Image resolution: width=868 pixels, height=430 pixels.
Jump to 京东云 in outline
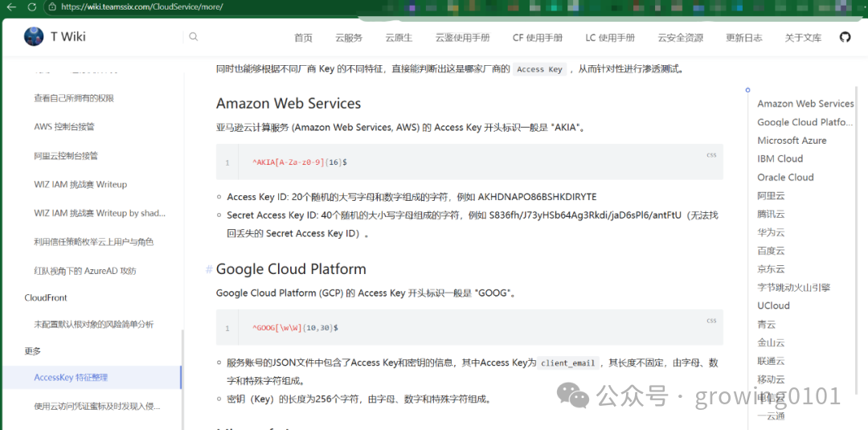771,269
